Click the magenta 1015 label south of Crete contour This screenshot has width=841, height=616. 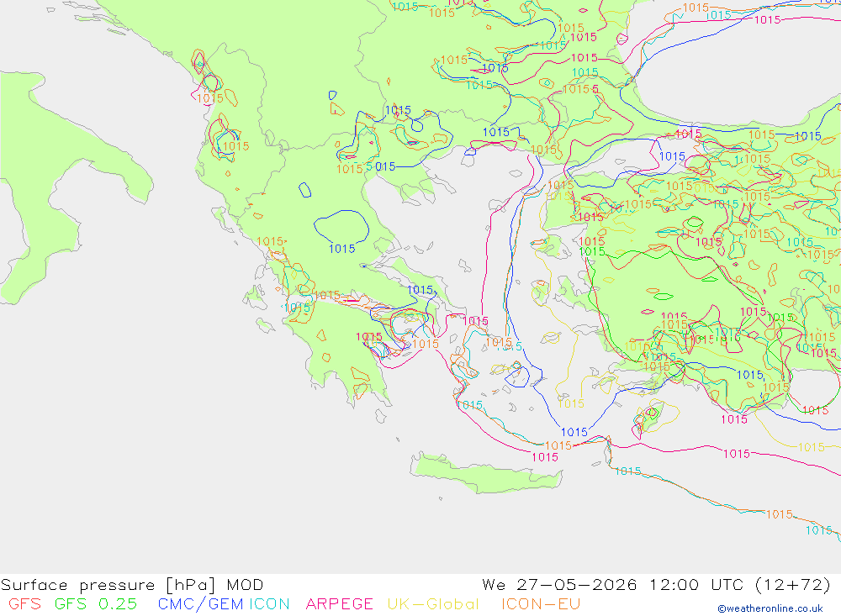(545, 457)
